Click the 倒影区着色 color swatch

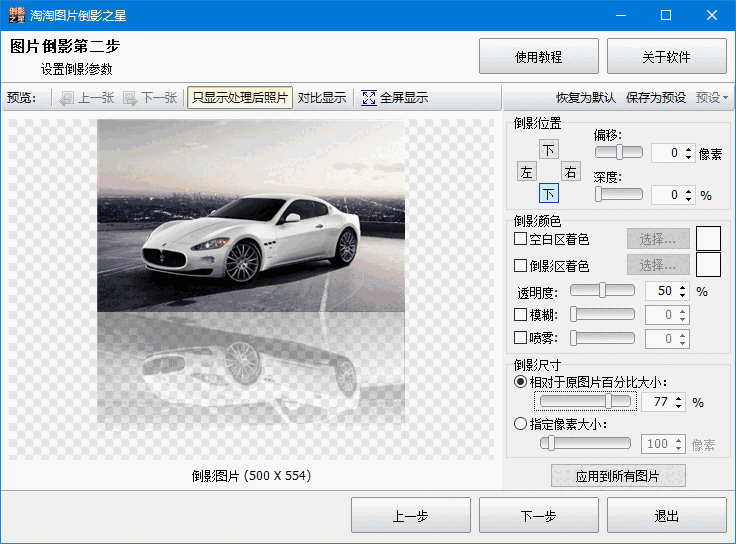708,265
